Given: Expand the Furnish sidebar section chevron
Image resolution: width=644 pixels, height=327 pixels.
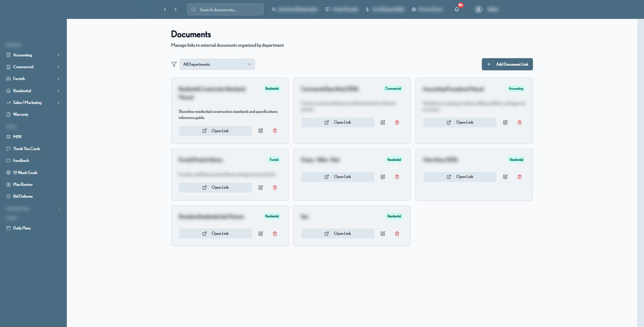Looking at the screenshot, I should (58, 79).
